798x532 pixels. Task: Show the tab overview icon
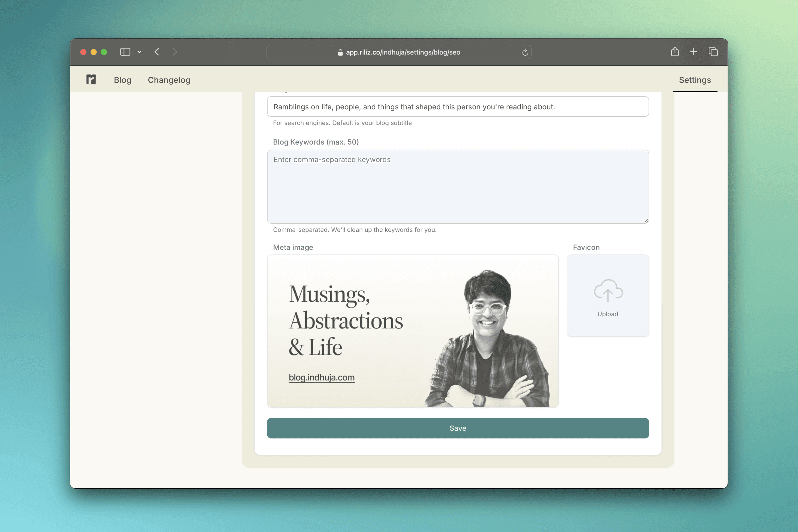pyautogui.click(x=713, y=52)
